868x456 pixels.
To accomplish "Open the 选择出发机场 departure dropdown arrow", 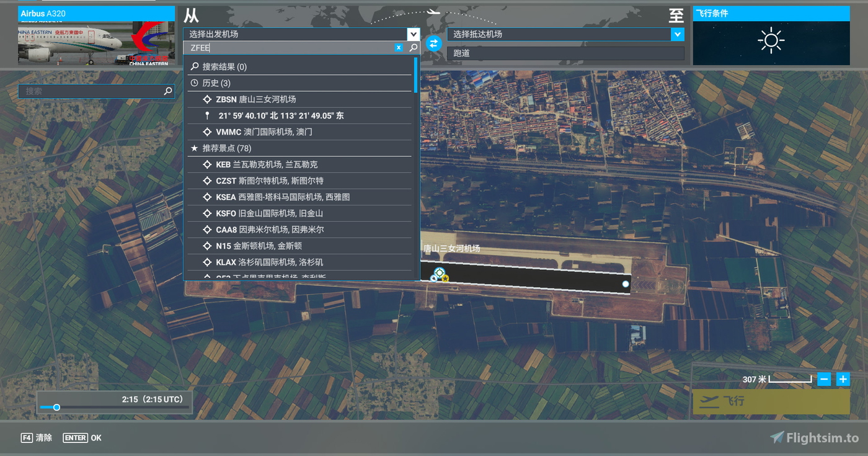I will point(413,34).
